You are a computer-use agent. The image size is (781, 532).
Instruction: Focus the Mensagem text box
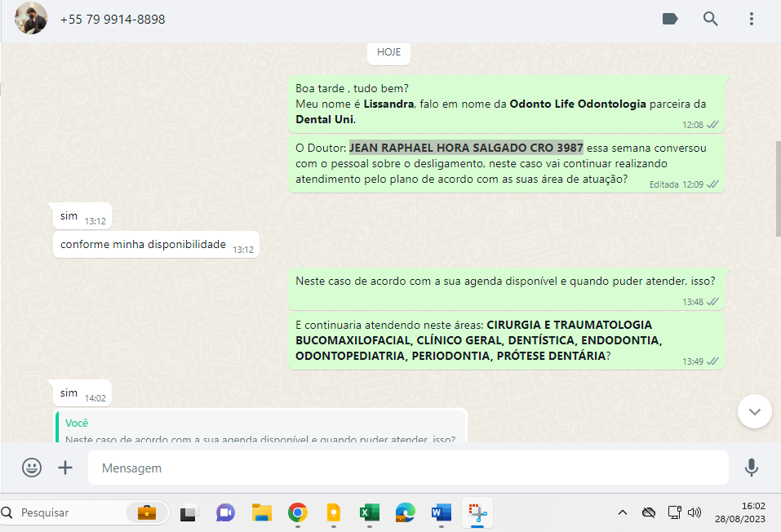pos(408,468)
